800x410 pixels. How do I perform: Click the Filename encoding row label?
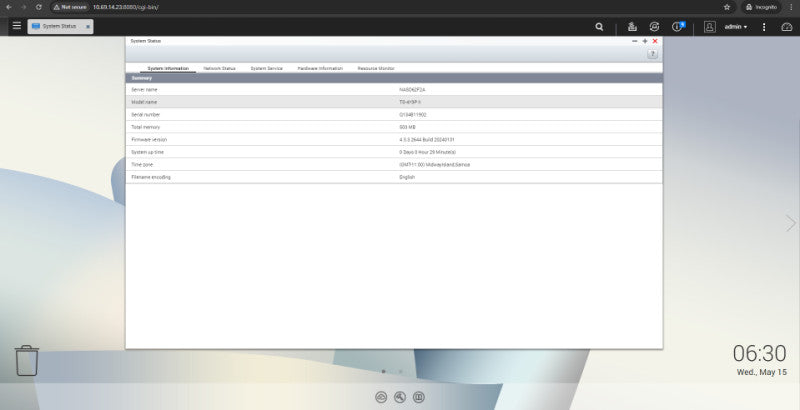click(151, 177)
